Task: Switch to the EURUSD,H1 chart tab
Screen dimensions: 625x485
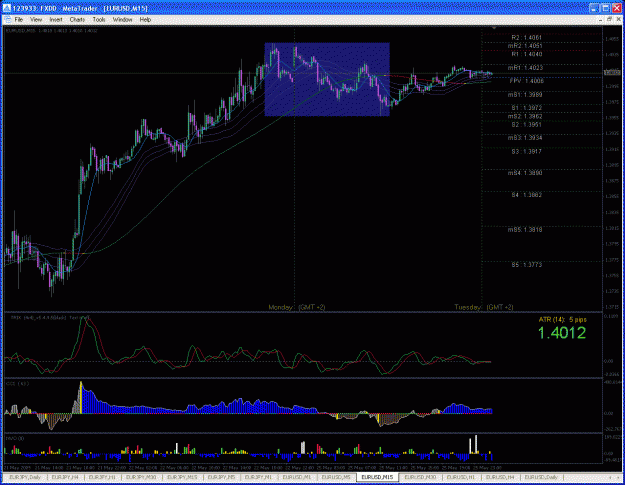Action: pyautogui.click(x=461, y=477)
